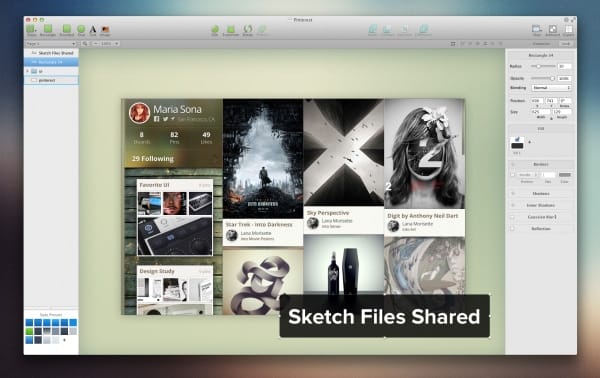The width and height of the screenshot is (600, 378).
Task: Click the size proportions lock icon
Action: pyautogui.click(x=551, y=118)
